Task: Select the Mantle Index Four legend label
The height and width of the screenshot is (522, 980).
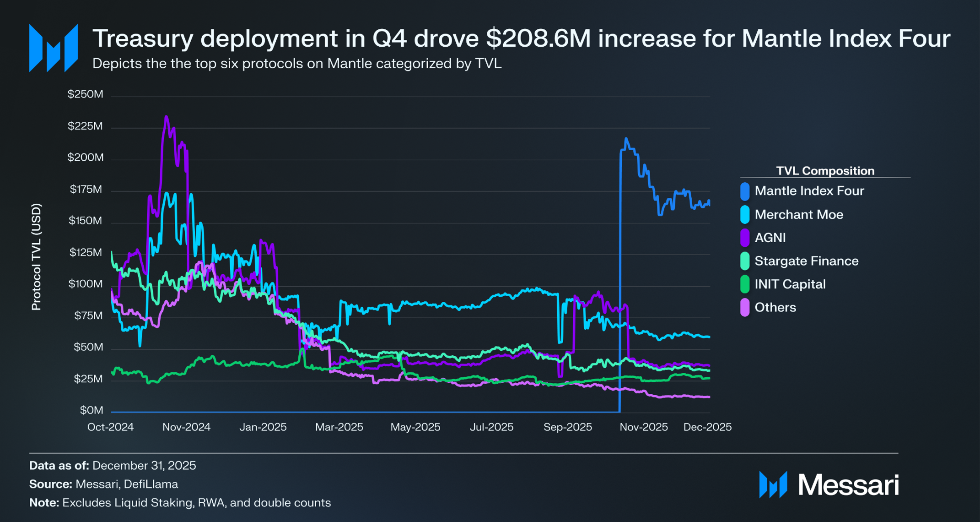Action: coord(809,191)
